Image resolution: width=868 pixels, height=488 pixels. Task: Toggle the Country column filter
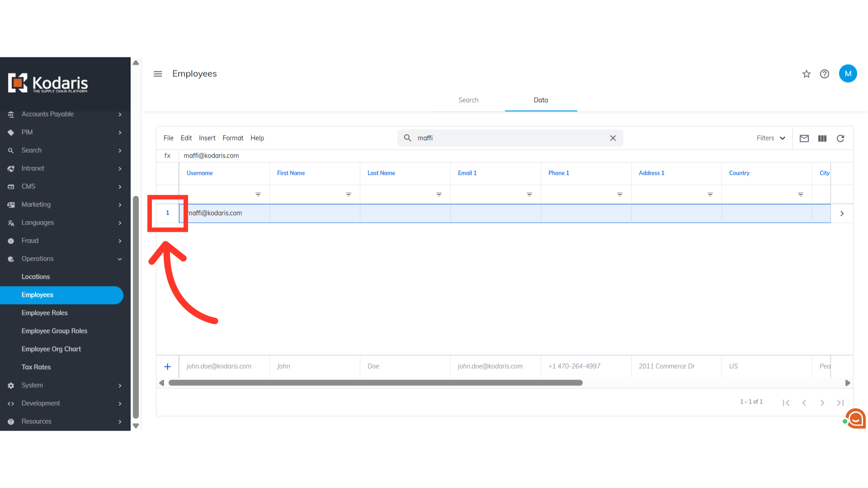click(x=801, y=194)
